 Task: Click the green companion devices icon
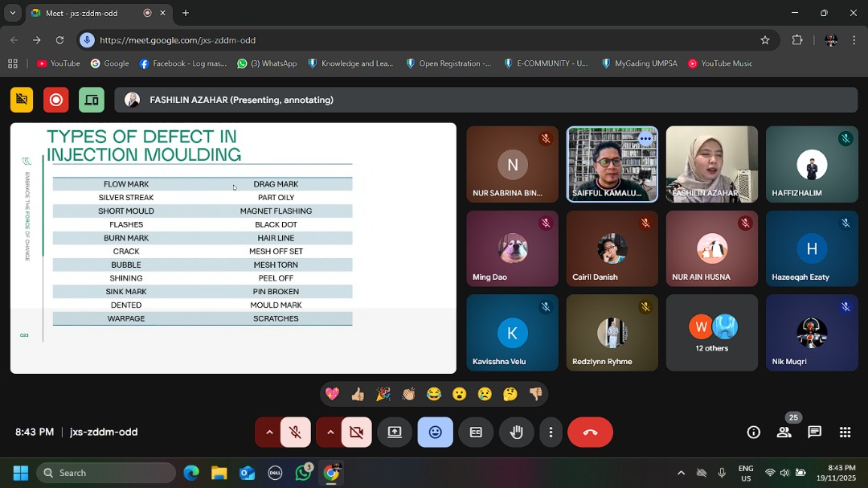[92, 100]
